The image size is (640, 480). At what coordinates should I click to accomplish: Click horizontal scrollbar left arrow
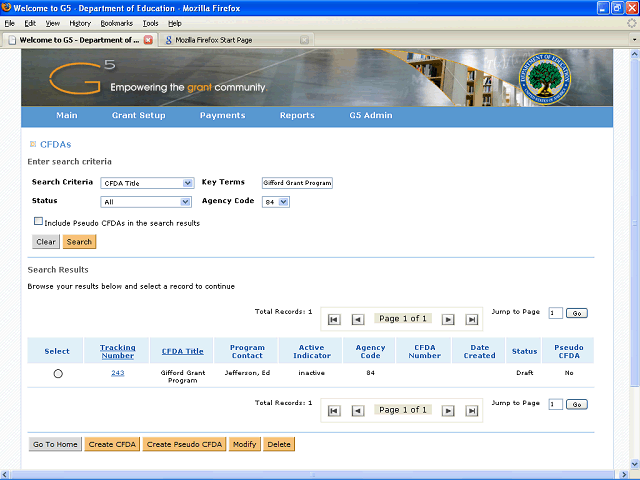[x=5, y=475]
